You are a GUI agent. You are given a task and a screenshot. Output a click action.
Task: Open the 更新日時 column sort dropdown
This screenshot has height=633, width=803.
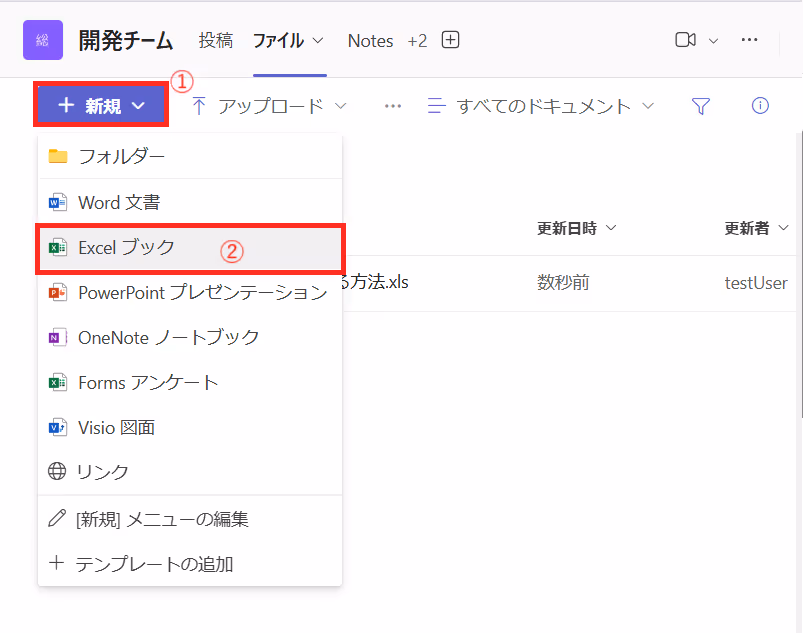(611, 227)
